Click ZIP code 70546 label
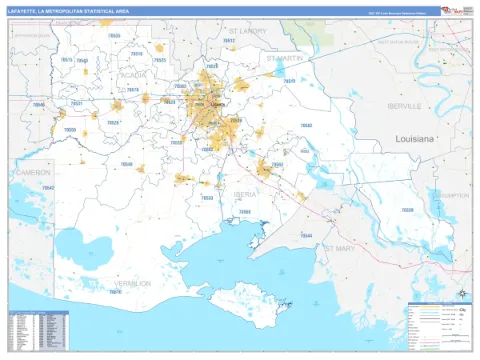 click(39, 105)
